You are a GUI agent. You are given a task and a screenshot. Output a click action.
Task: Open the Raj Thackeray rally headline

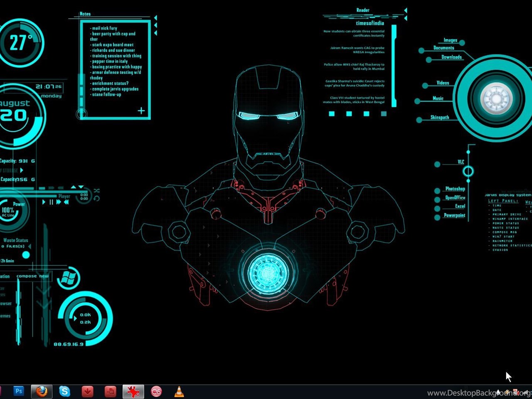[x=354, y=66]
